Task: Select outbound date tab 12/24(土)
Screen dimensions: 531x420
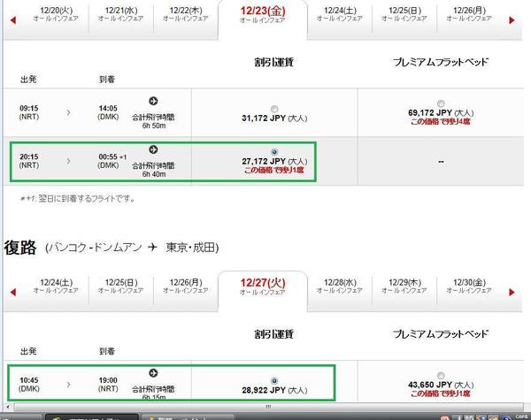Action: tap(340, 14)
